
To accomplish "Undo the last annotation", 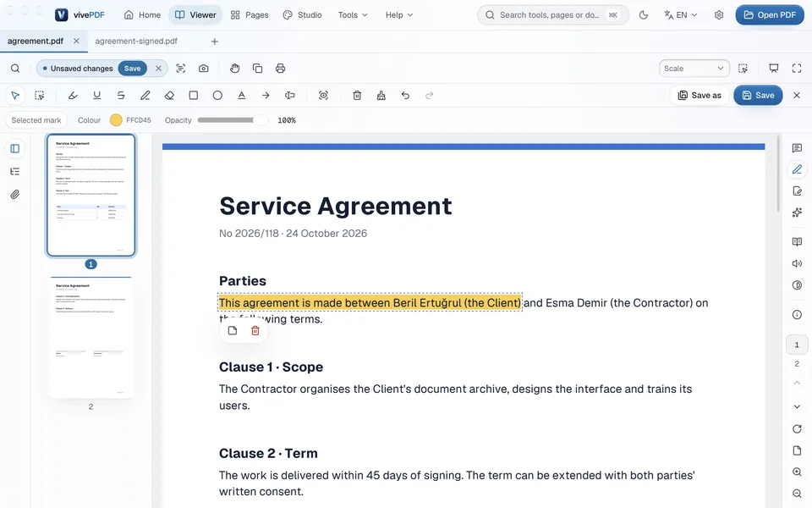I will 405,96.
